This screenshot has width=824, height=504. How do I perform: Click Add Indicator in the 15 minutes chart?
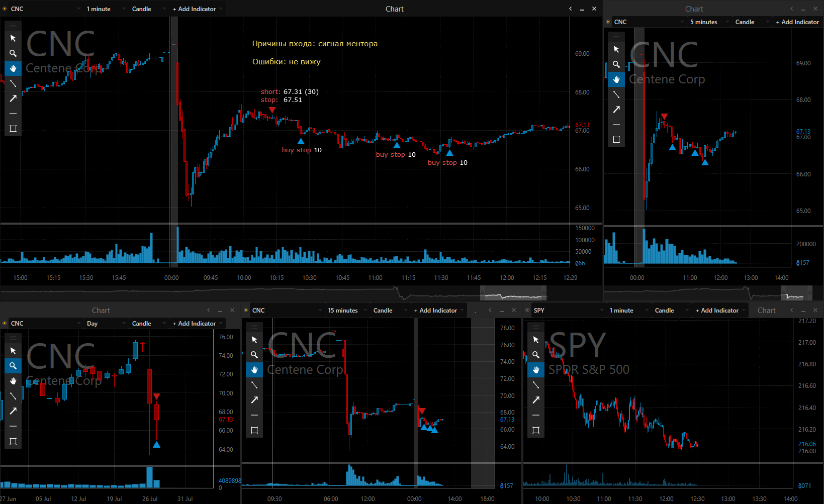tap(438, 311)
